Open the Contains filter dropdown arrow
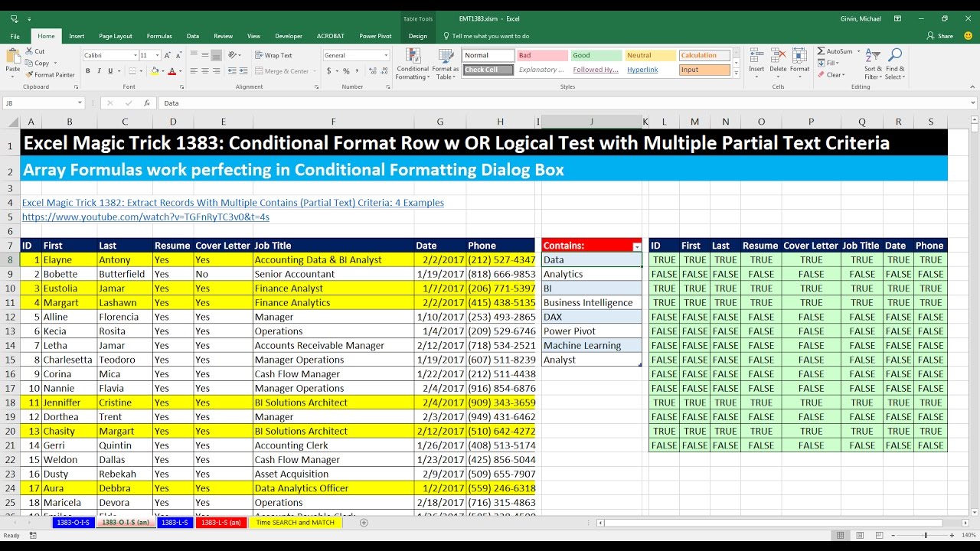 pos(637,246)
